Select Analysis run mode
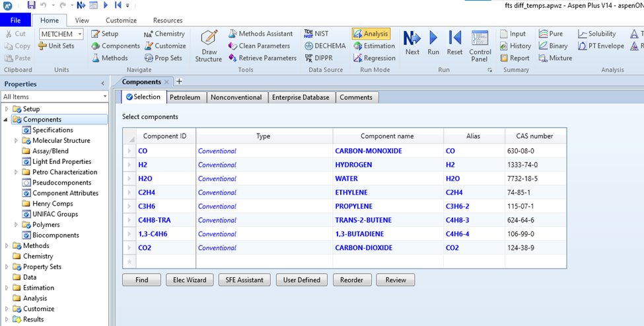 (x=371, y=34)
